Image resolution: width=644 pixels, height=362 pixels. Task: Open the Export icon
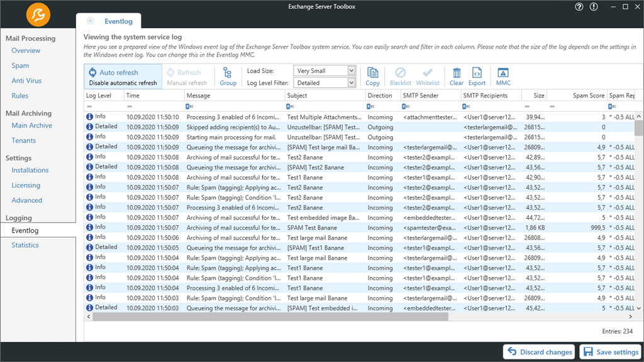click(x=477, y=74)
